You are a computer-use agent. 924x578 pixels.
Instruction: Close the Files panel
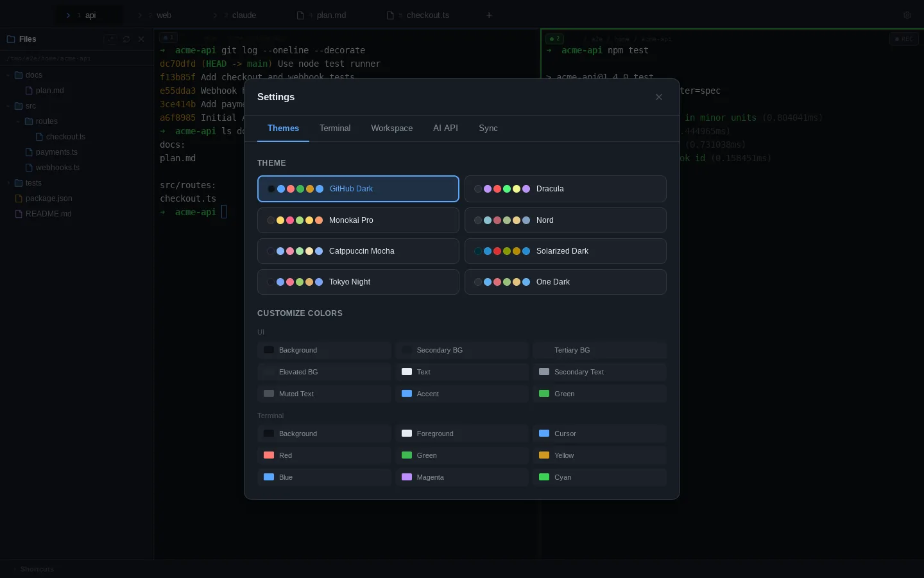(x=141, y=39)
